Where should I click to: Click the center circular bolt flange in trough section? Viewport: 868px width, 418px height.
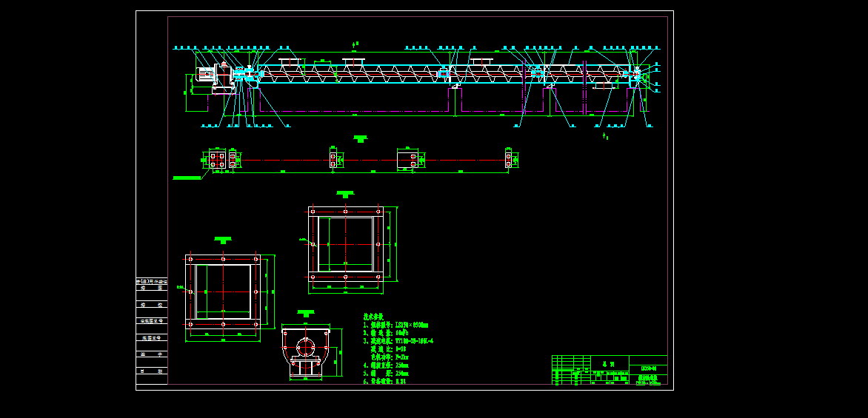point(304,348)
